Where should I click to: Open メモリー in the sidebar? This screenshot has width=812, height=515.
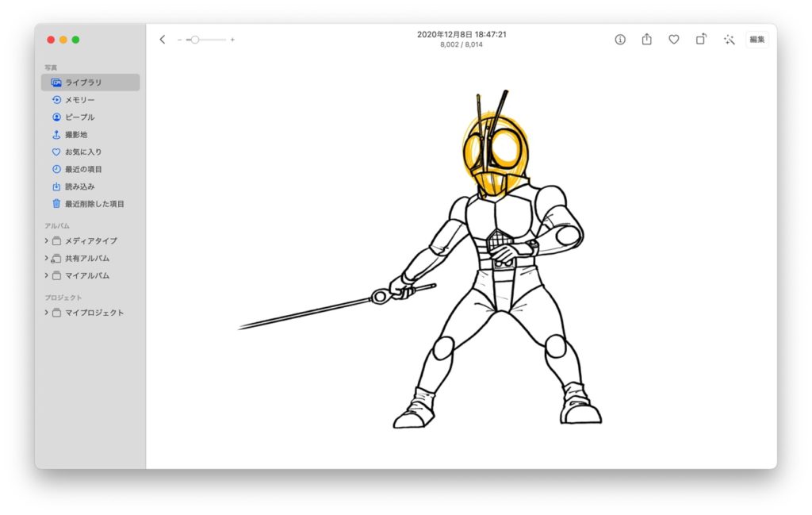pyautogui.click(x=90, y=99)
